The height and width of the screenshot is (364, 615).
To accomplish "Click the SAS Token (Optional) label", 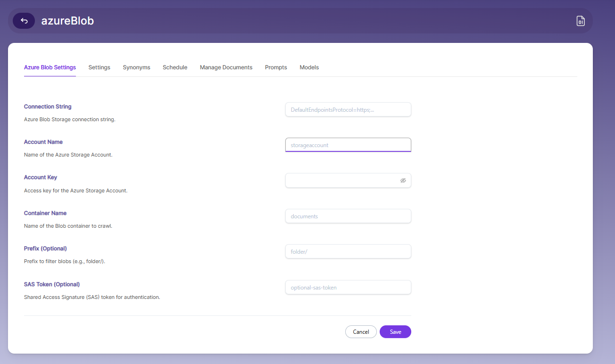I will [52, 284].
